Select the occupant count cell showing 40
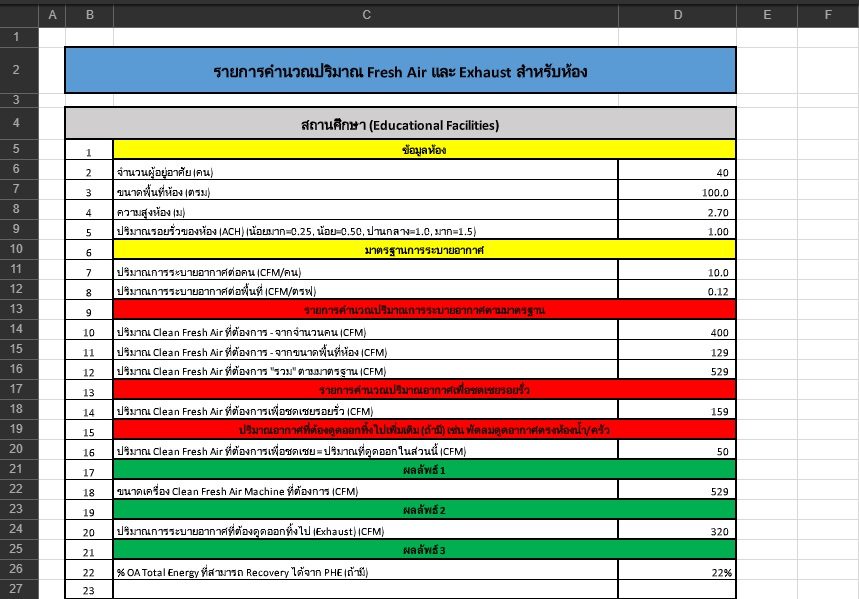The image size is (859, 599). 677,172
